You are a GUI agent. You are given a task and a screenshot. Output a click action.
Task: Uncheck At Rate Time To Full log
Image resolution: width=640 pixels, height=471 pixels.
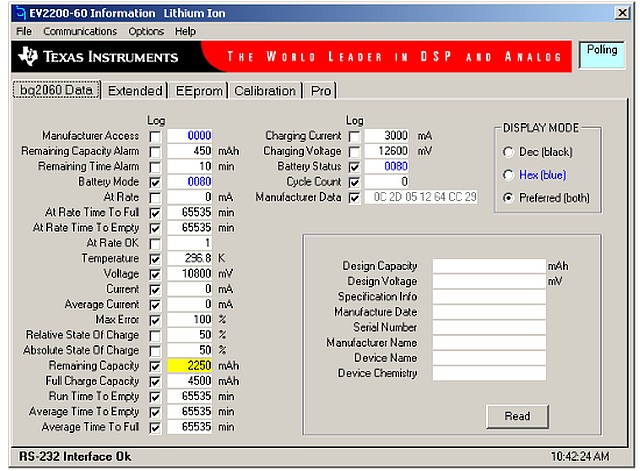coord(155,213)
